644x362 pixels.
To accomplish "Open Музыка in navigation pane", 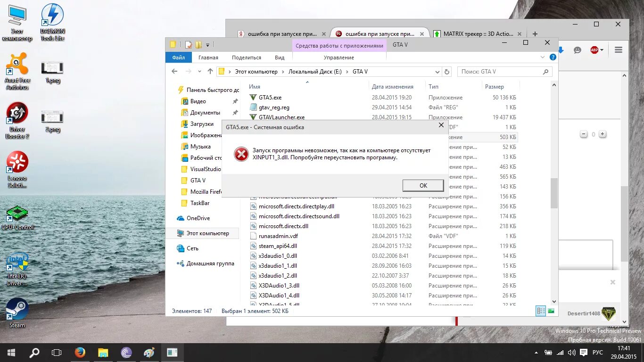I will click(x=200, y=147).
